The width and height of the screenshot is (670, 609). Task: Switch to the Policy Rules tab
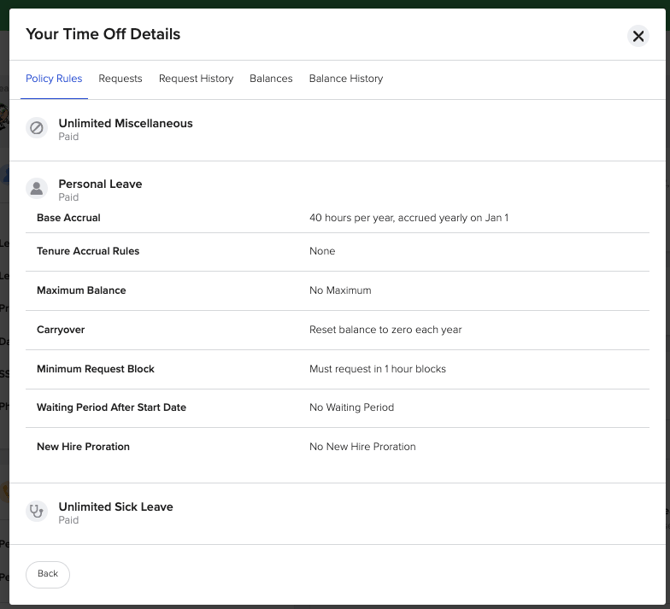pyautogui.click(x=54, y=79)
